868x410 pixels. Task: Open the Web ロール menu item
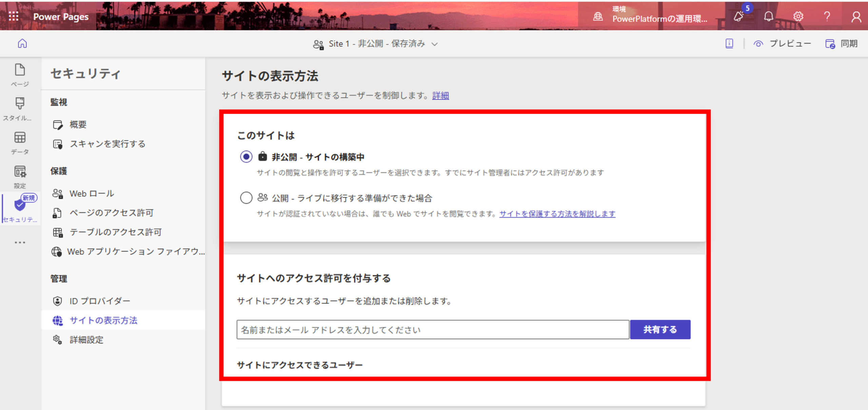(x=92, y=193)
